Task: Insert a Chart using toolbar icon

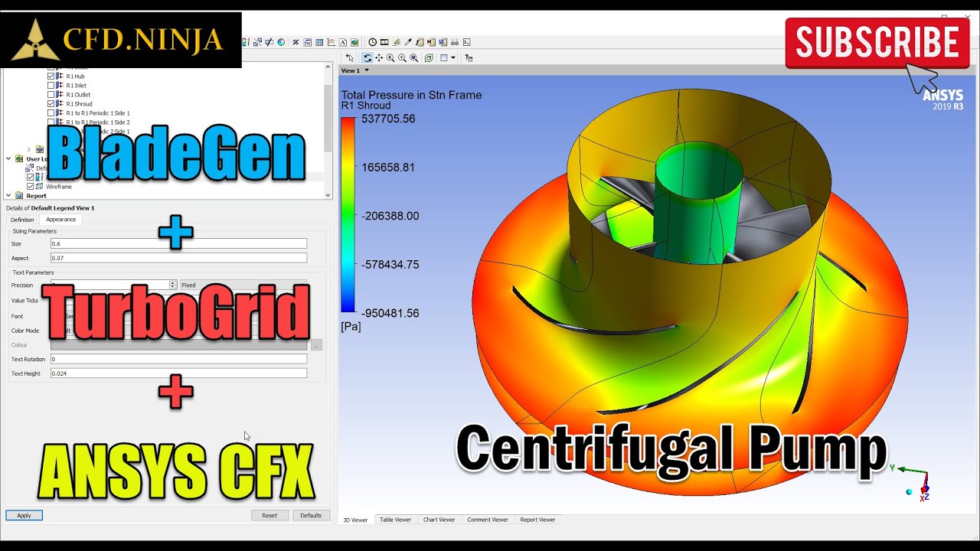Action: [331, 42]
